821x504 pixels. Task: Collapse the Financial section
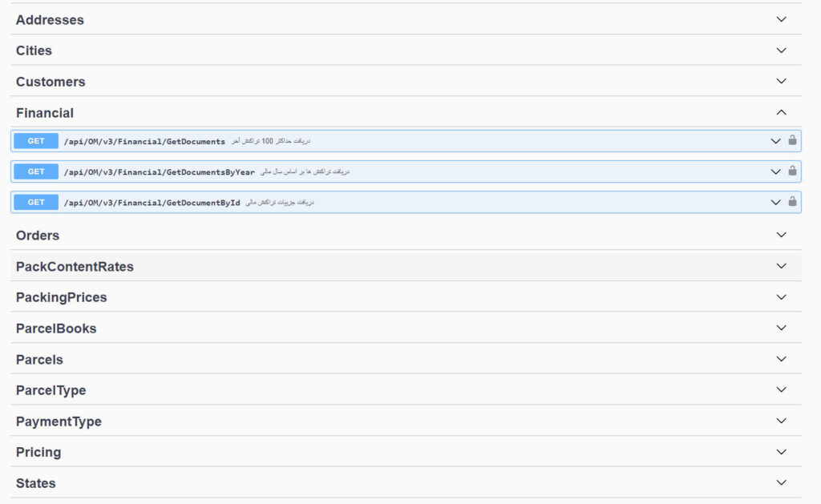781,113
